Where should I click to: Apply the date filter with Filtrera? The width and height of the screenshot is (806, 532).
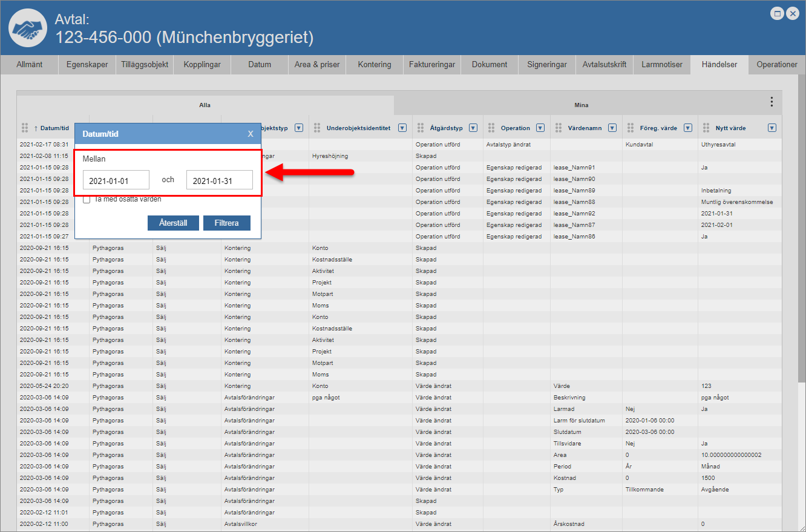tap(227, 223)
